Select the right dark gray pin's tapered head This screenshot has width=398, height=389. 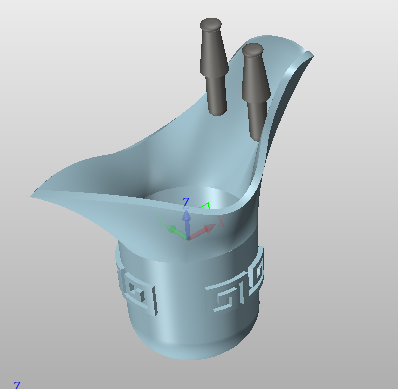tap(255, 77)
